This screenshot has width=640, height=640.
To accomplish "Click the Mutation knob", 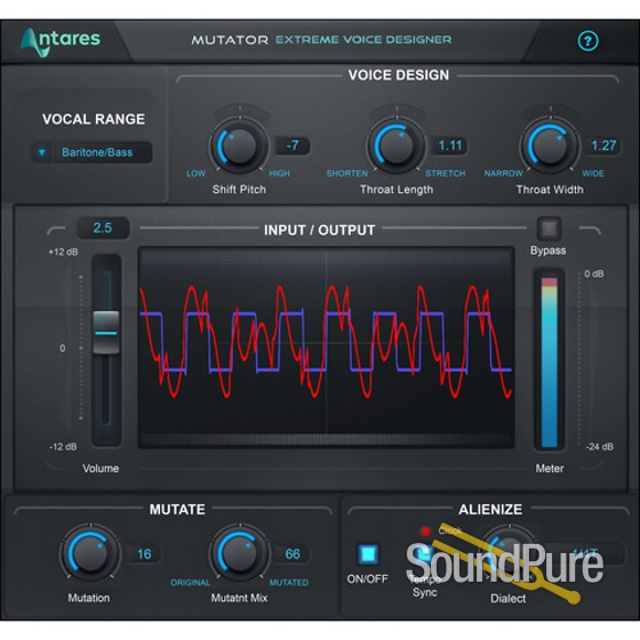I will tap(90, 553).
